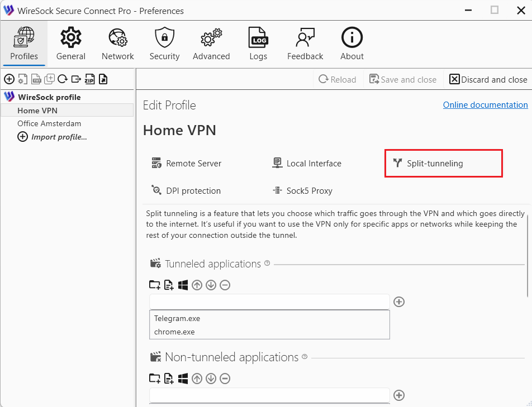
Task: Duplicate the profile via the copy icon
Action: 49,79
